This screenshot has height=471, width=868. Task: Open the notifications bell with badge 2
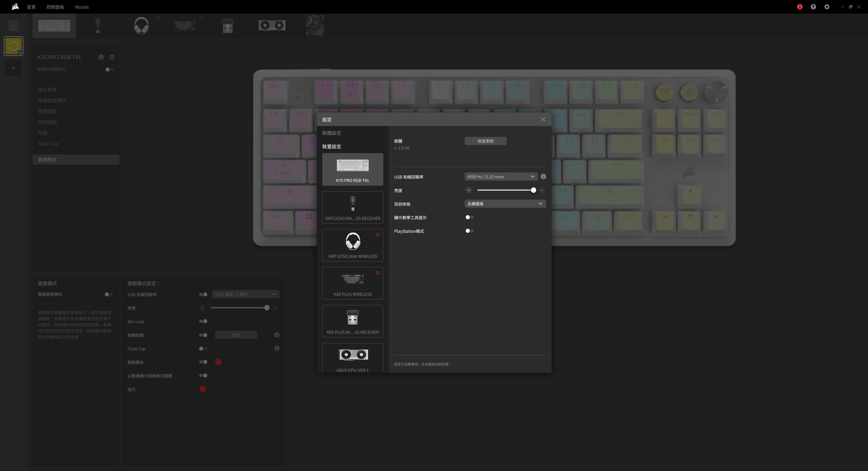click(799, 7)
